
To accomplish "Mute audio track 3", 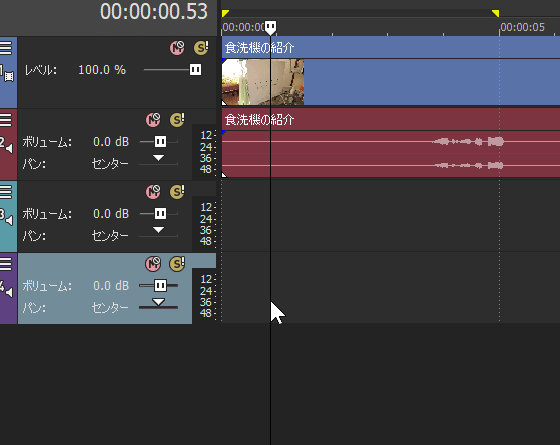I will click(x=153, y=192).
